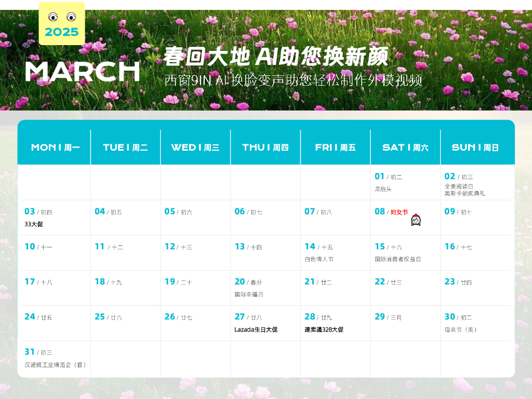Click the 龙抬头 event label
Screen dimensions: 532x399
[x=383, y=189]
